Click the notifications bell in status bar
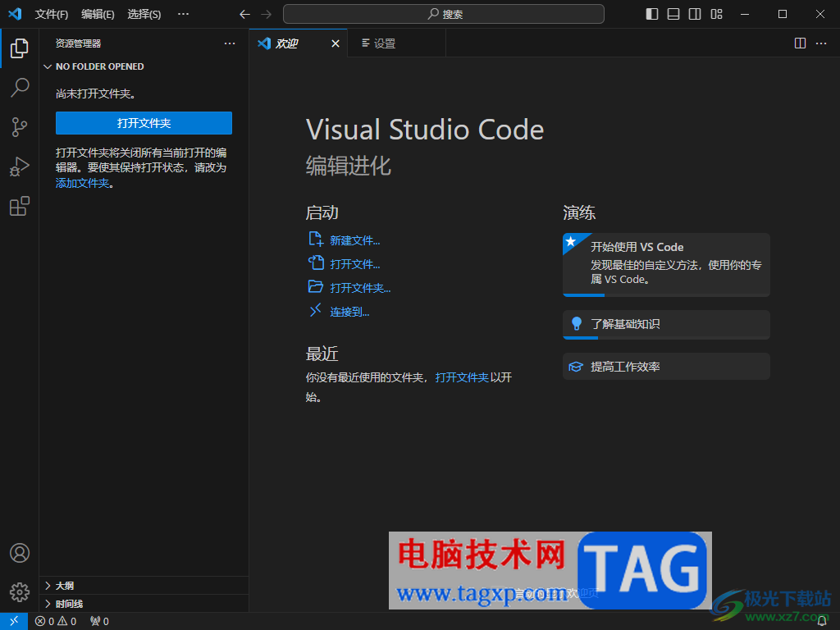Viewport: 840px width, 630px height. pos(822,622)
